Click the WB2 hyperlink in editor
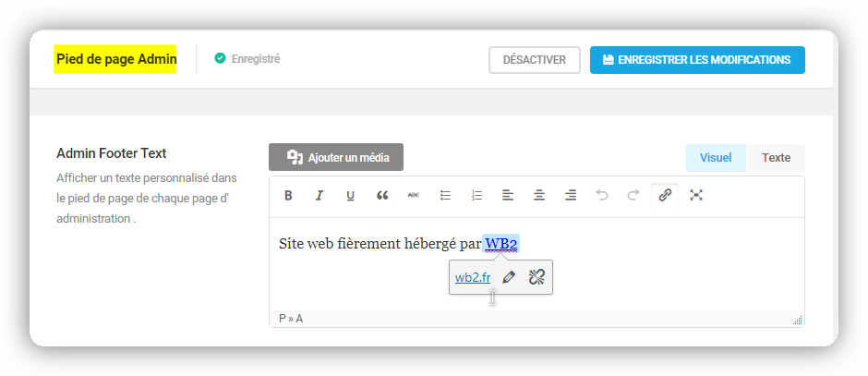Image resolution: width=868 pixels, height=376 pixels. pyautogui.click(x=501, y=244)
